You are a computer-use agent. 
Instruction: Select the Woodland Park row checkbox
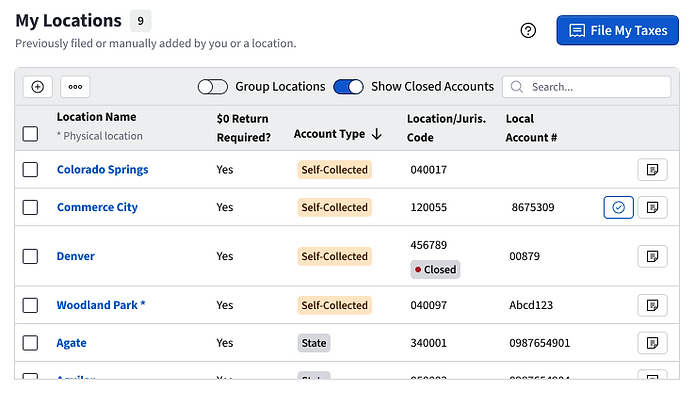point(30,305)
